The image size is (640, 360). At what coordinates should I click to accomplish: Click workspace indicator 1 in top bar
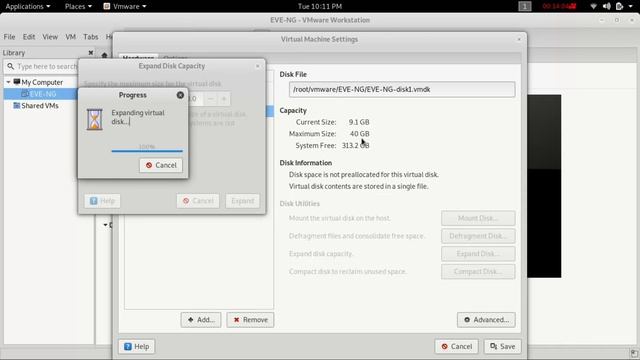coord(525,6)
